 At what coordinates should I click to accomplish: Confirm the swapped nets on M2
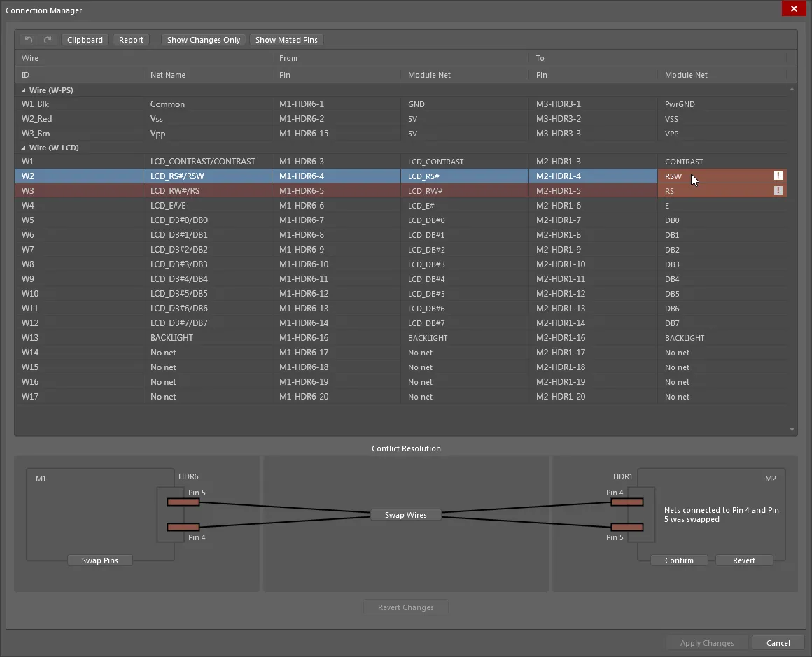coord(679,560)
